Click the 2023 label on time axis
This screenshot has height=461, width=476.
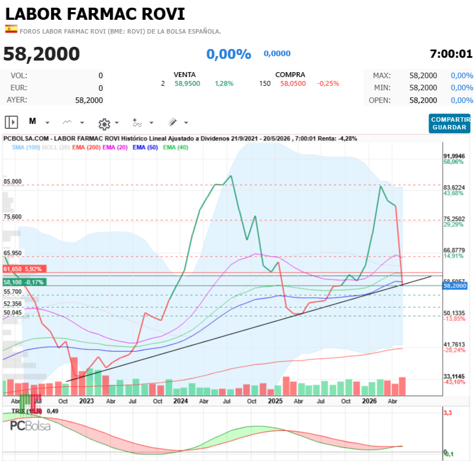(86, 401)
